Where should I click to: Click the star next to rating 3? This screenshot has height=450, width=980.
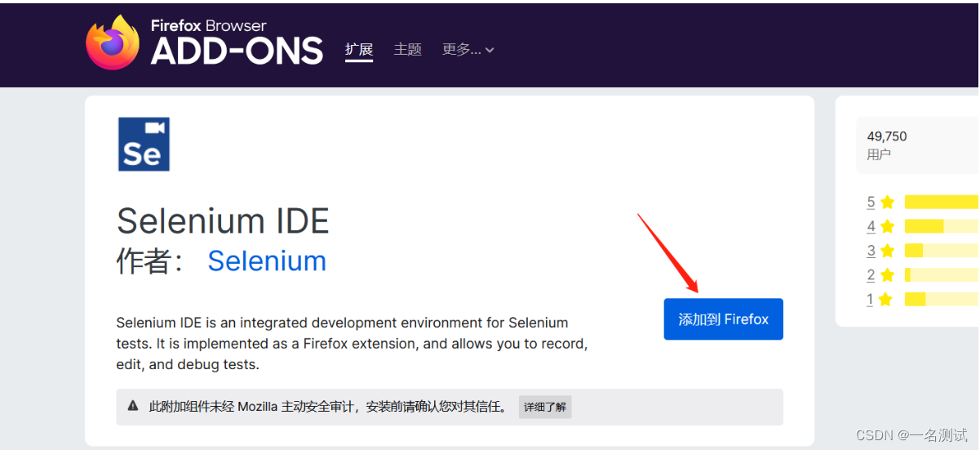click(x=888, y=251)
